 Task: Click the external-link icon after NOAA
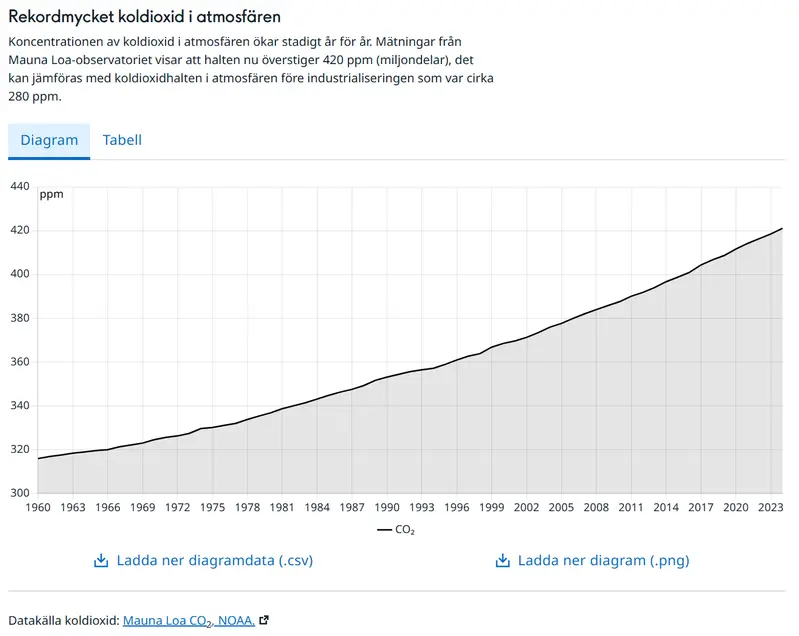tap(264, 620)
